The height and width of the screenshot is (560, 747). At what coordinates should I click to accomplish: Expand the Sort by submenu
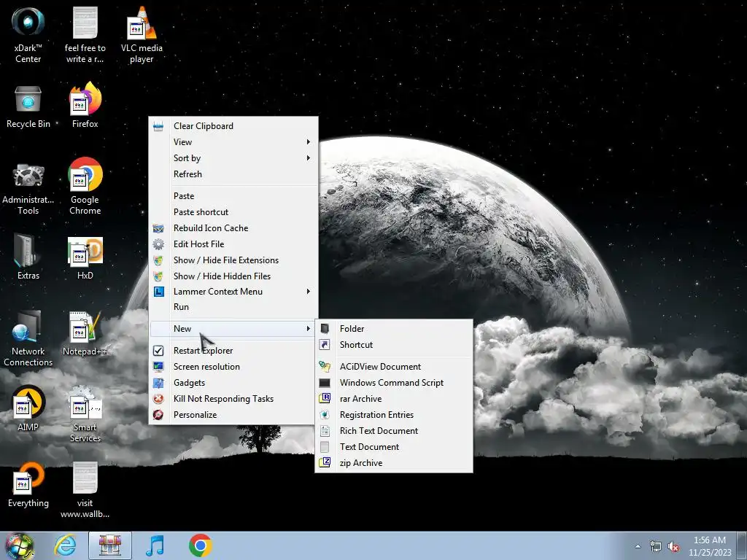(x=233, y=158)
